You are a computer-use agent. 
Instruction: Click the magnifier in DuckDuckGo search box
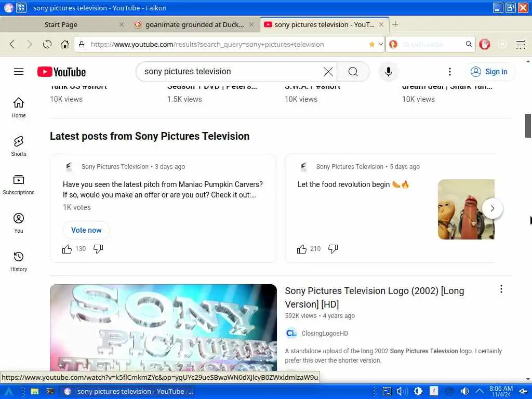(x=469, y=44)
